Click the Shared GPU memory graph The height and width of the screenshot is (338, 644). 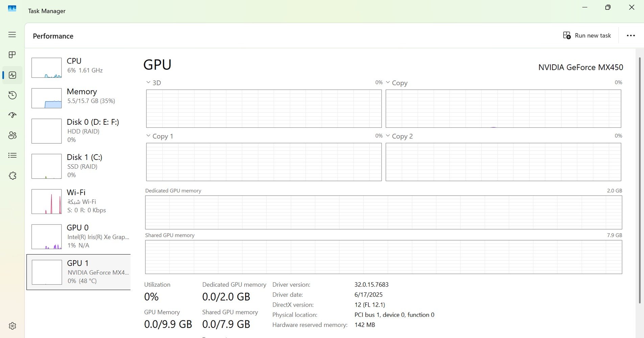pos(384,257)
